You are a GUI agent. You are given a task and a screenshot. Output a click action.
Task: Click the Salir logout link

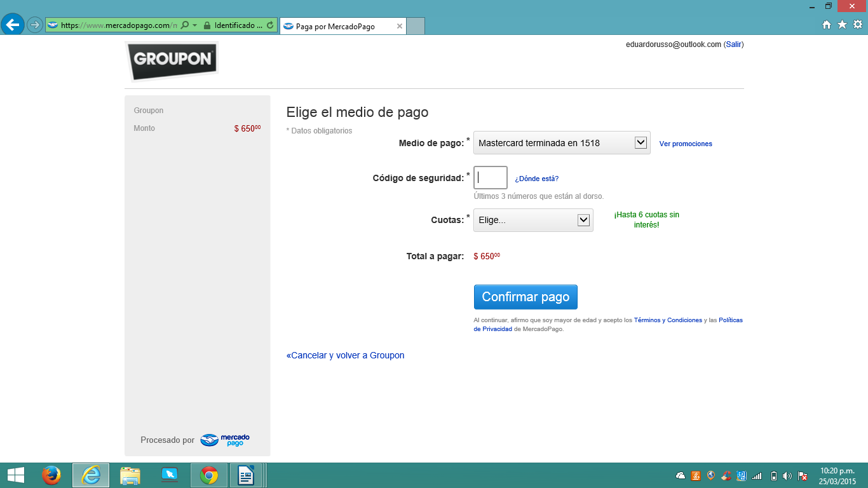pyautogui.click(x=733, y=44)
